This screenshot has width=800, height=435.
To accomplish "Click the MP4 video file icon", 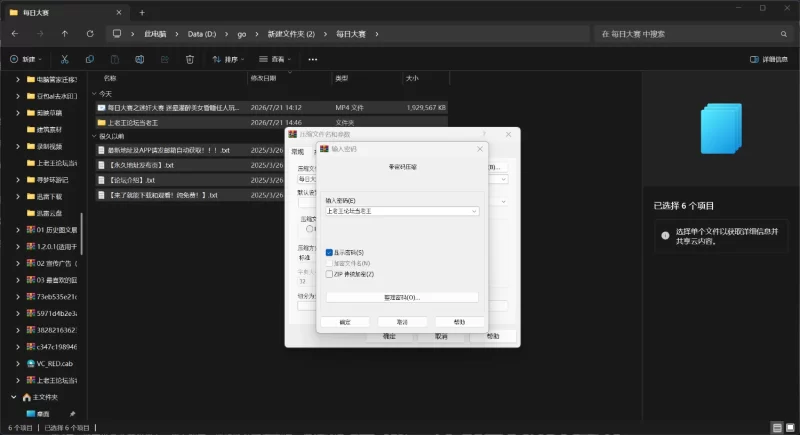I will [x=102, y=108].
